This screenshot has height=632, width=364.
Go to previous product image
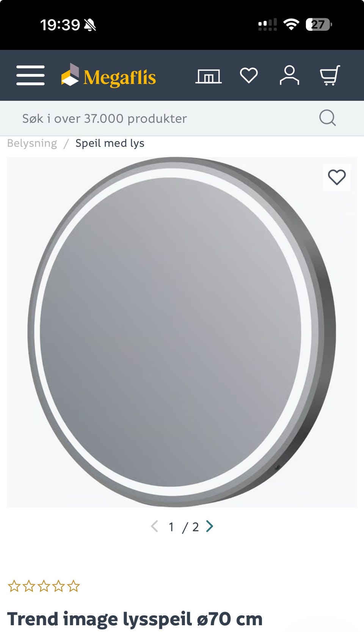(154, 526)
